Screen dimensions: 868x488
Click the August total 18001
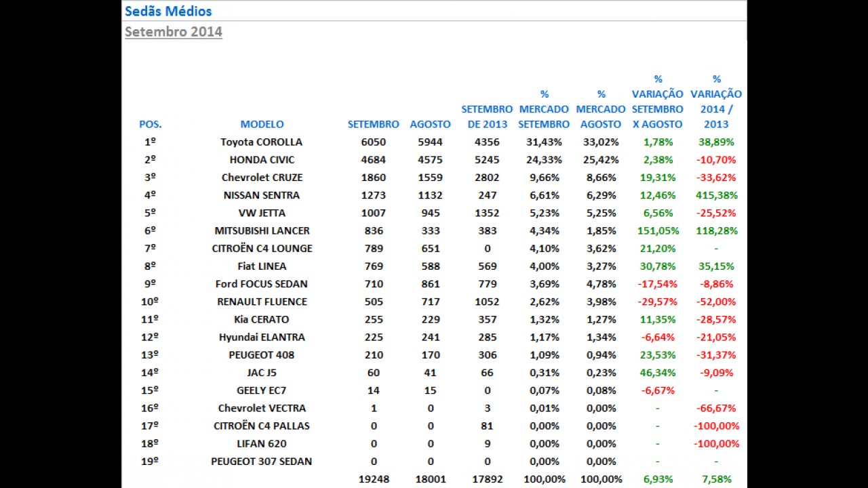click(x=430, y=479)
